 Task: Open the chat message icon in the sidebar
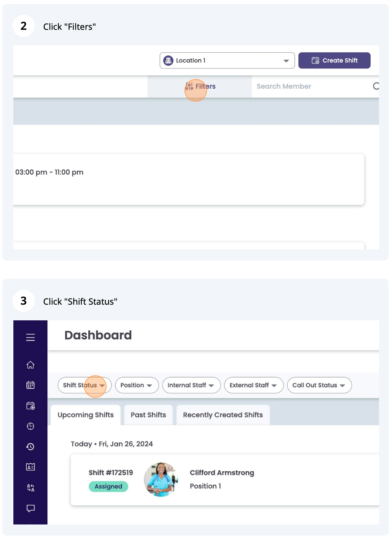31,508
